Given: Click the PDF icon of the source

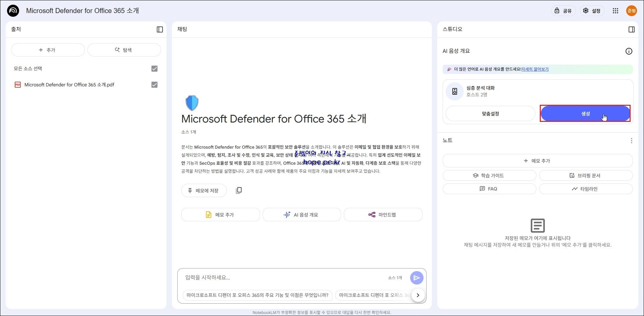Looking at the screenshot, I should [18, 85].
